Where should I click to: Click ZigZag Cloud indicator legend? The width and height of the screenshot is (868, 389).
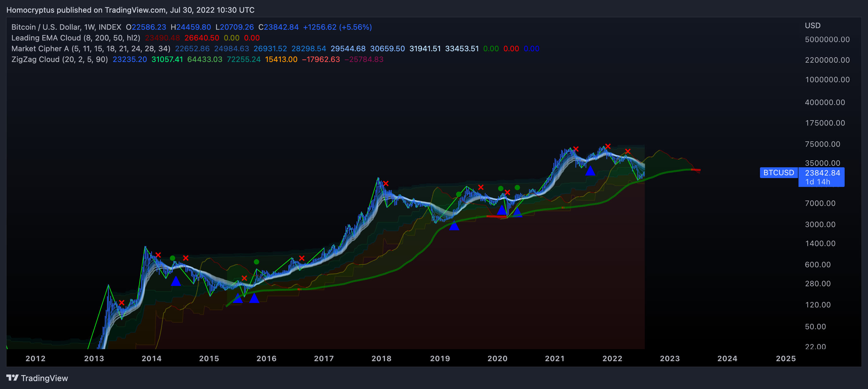pos(60,59)
